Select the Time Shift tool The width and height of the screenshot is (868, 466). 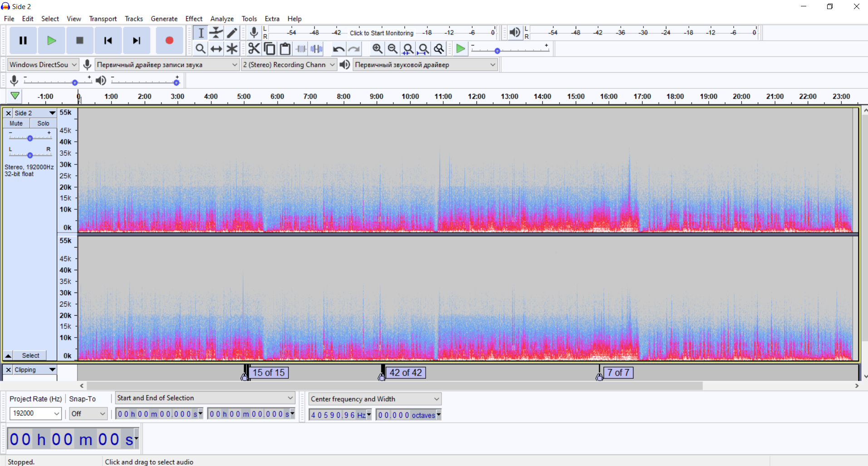pos(216,49)
